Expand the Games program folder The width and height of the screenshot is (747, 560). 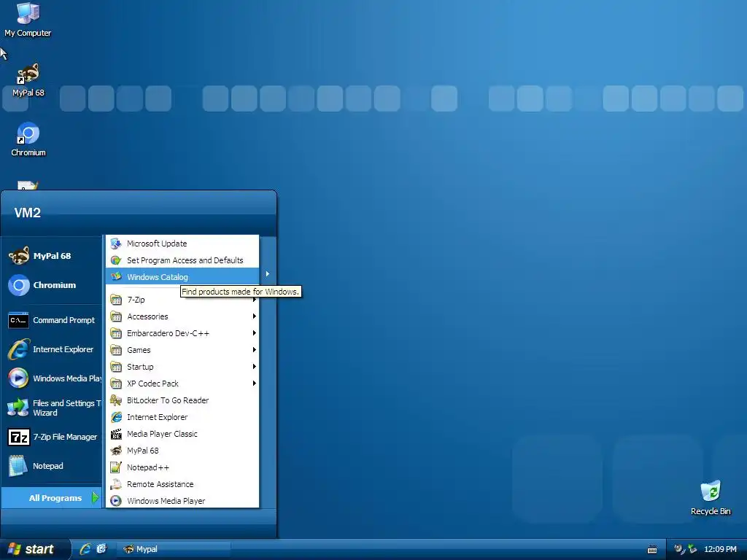182,350
